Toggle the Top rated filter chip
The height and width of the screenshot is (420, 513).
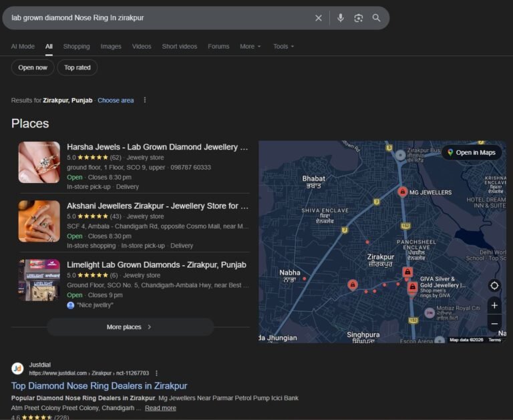(x=77, y=67)
